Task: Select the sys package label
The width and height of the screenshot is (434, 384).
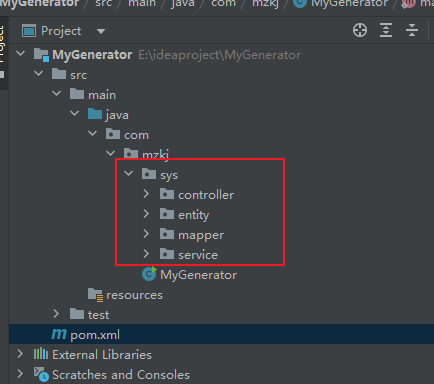Action: pyautogui.click(x=169, y=175)
